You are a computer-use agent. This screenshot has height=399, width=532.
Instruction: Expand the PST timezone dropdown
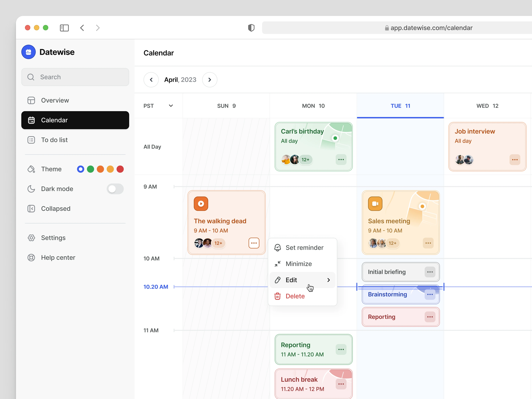coord(171,106)
